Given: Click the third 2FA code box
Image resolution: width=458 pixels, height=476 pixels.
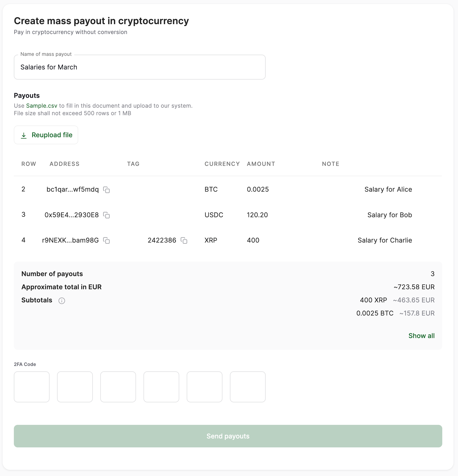Looking at the screenshot, I should pos(118,387).
